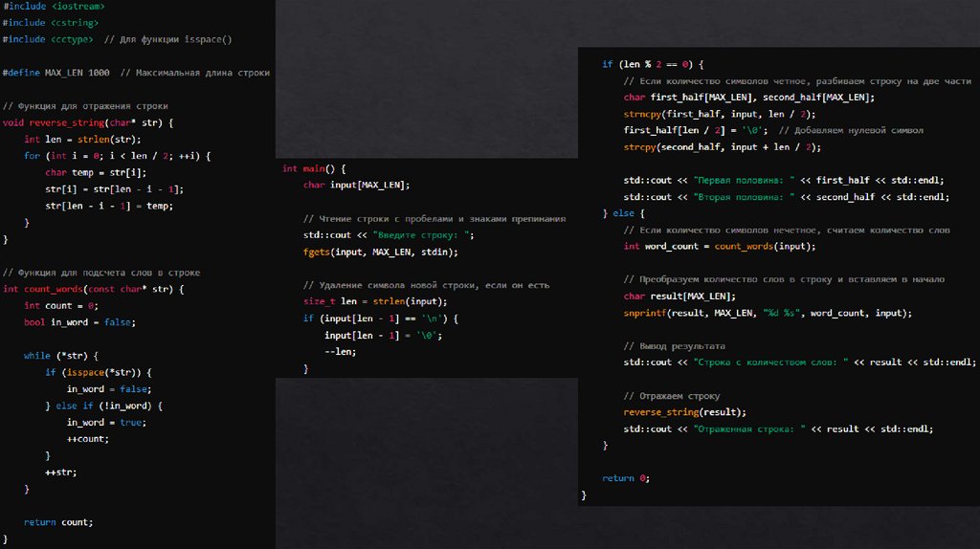The width and height of the screenshot is (980, 549).
Task: Click the return 0; statement
Action: (x=625, y=478)
